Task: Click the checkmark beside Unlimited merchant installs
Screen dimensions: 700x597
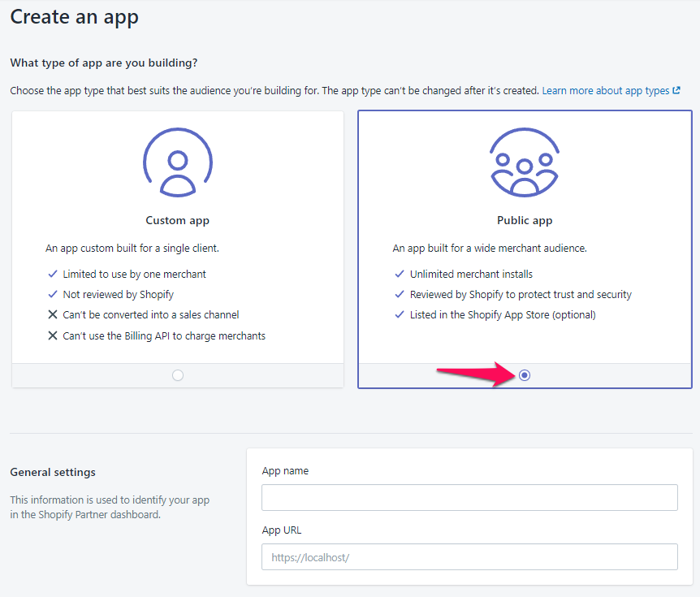Action: (400, 274)
